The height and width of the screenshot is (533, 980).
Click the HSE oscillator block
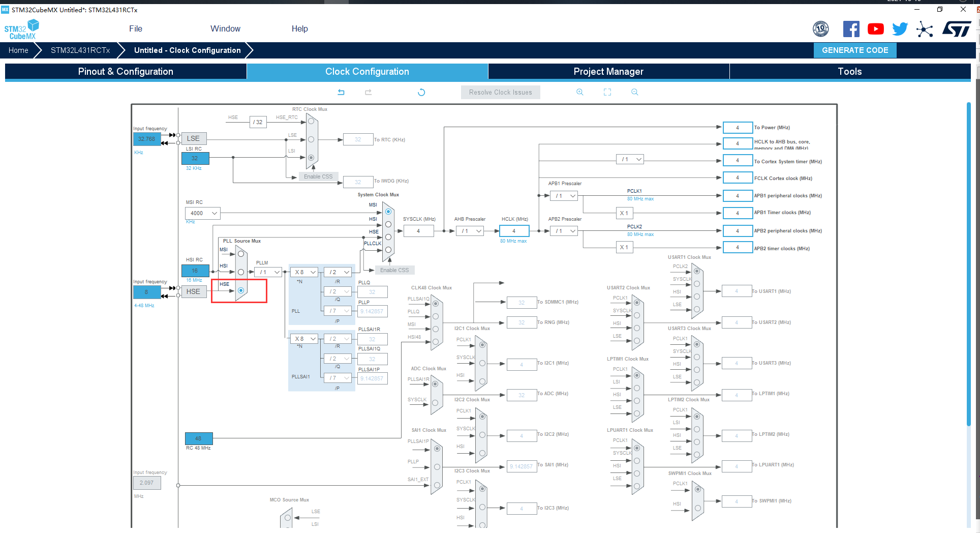(x=193, y=291)
